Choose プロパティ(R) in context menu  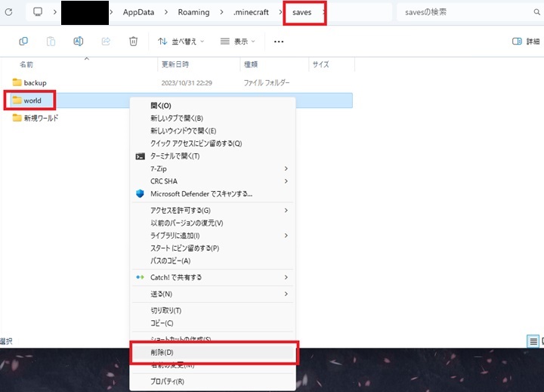tap(212, 381)
